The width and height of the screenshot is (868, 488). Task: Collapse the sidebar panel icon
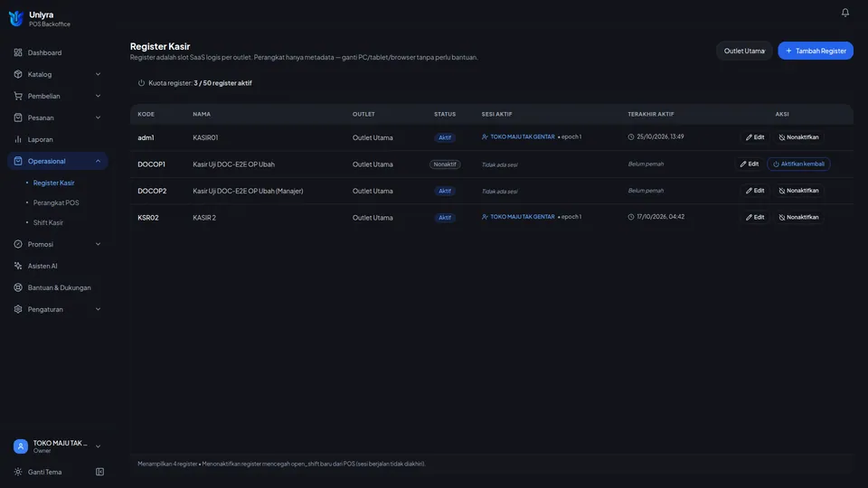coord(99,472)
